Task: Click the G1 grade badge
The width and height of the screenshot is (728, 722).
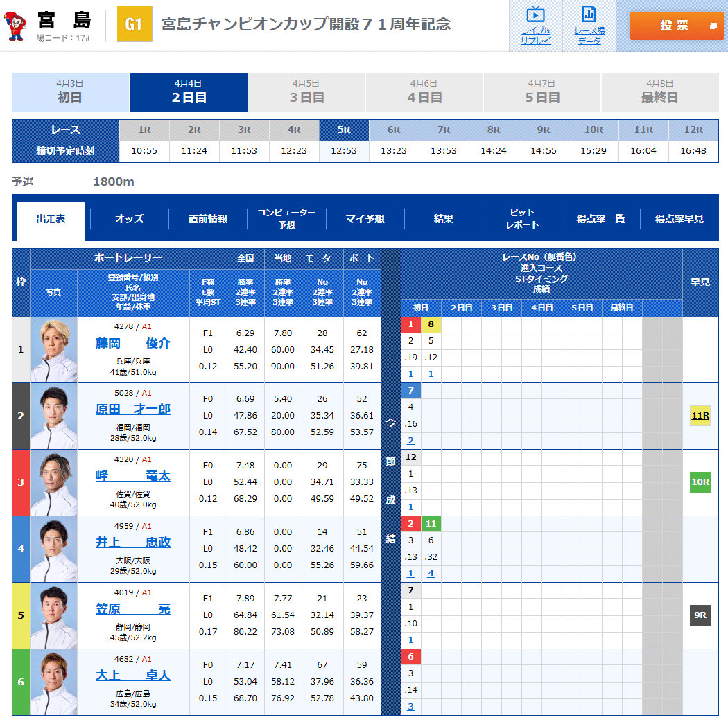Action: click(135, 23)
